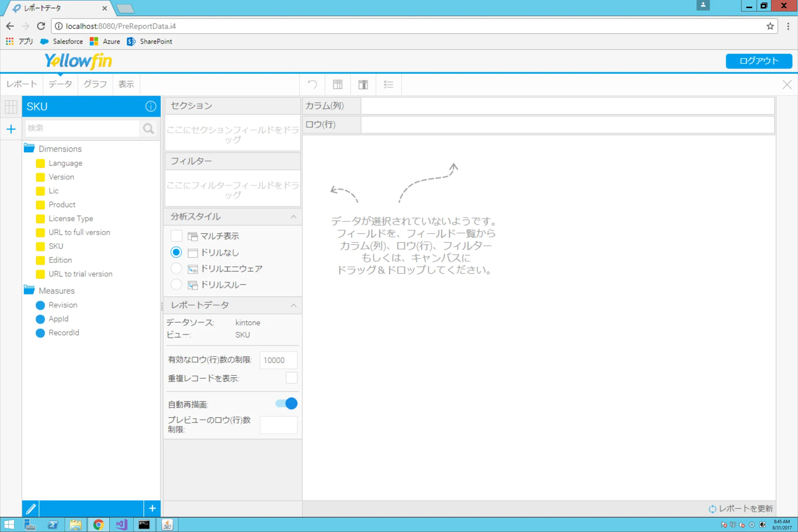798x532 pixels.
Task: Click the grid icon above the plus button
Action: [10, 107]
